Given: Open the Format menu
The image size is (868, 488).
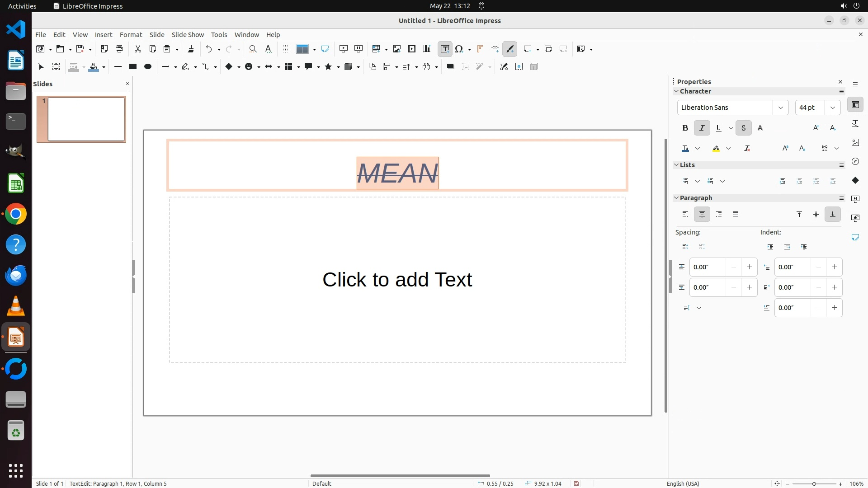Looking at the screenshot, I should tap(131, 34).
